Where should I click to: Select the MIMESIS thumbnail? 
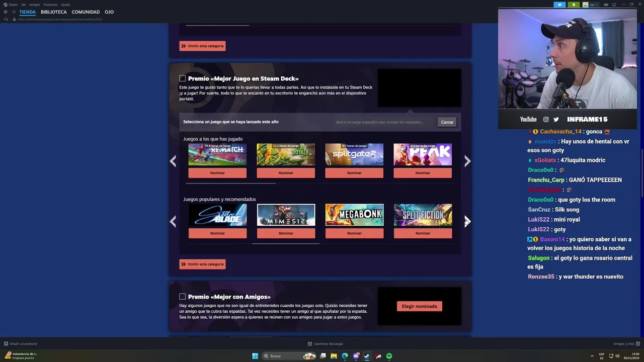click(286, 215)
